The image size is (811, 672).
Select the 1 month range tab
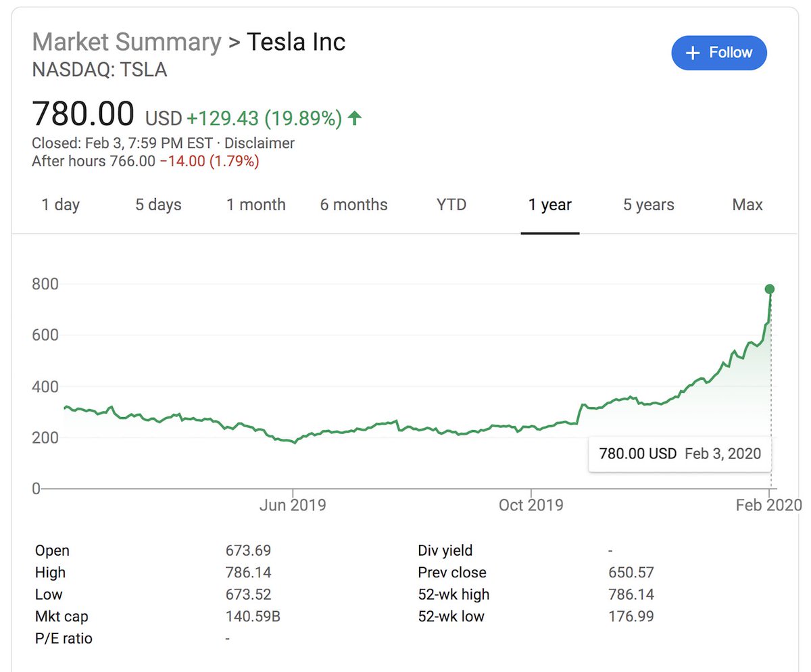255,205
